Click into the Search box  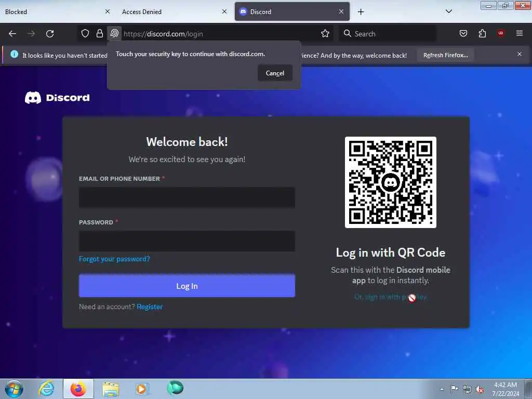387,34
